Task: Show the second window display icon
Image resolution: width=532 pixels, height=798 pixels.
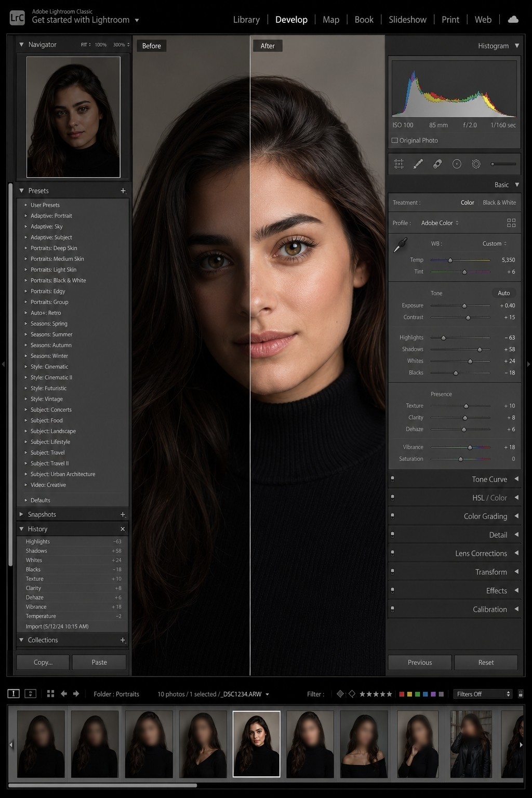Action: [31, 694]
